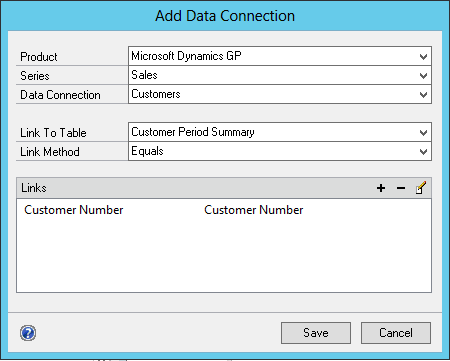Cancel the Add Data Connection dialog

click(x=396, y=333)
